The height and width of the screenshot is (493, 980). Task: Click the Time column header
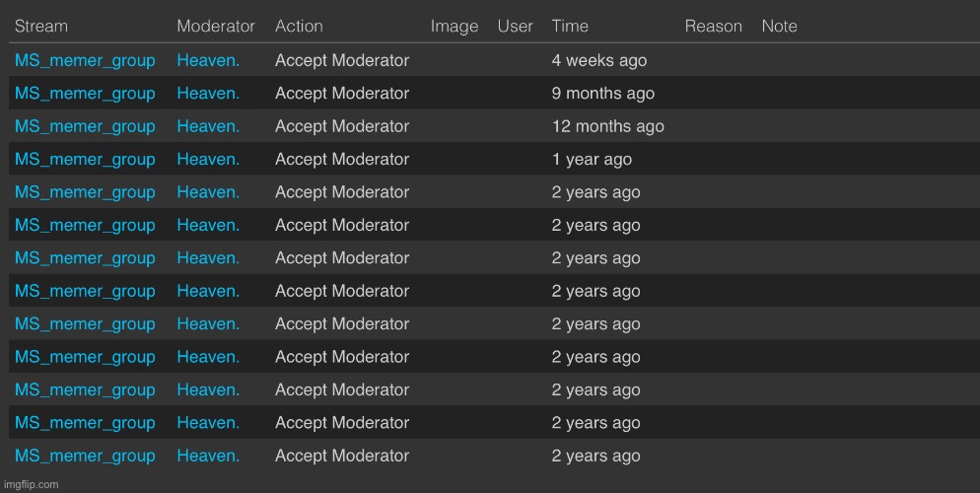coord(570,27)
